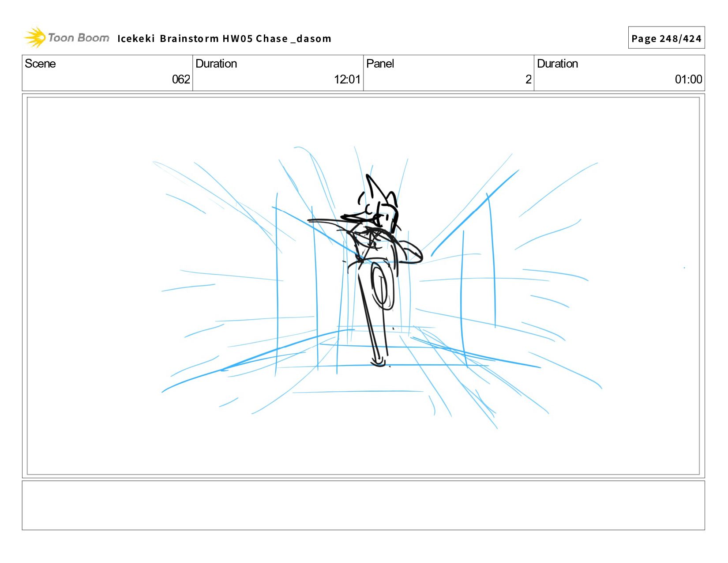Click scene duration value '12:01'
728x563 pixels.
pos(347,79)
